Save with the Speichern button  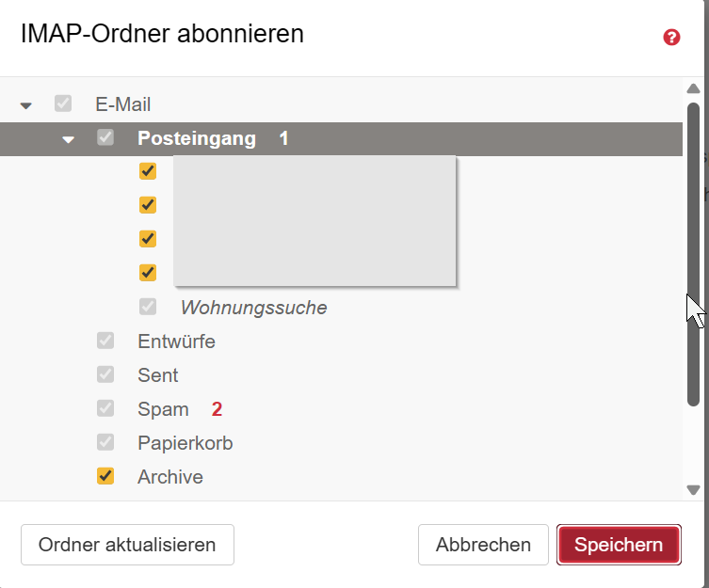[x=619, y=545]
